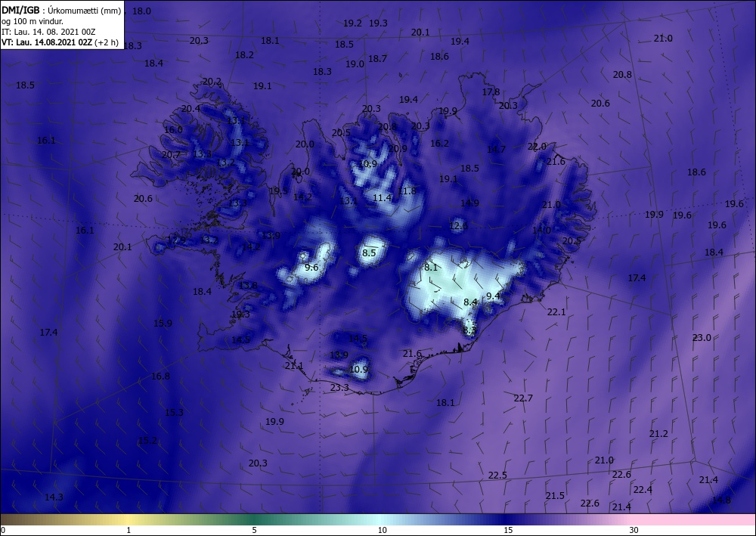The image size is (756, 536).
Task: Click the map value '13.8'
Action: [x=248, y=286]
